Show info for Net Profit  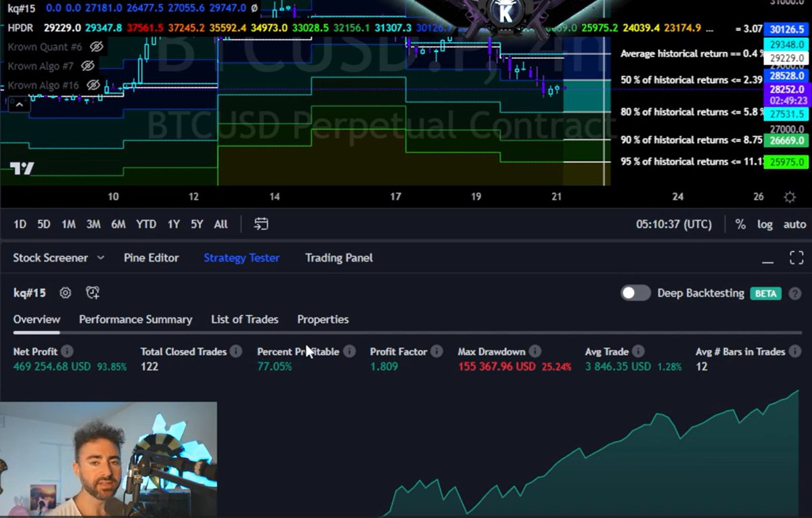coord(68,352)
